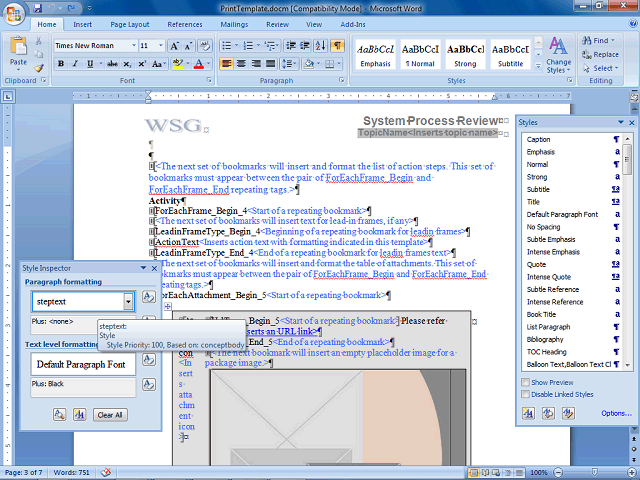The image size is (640, 480).
Task: Click the Sort icon
Action: pos(320,45)
